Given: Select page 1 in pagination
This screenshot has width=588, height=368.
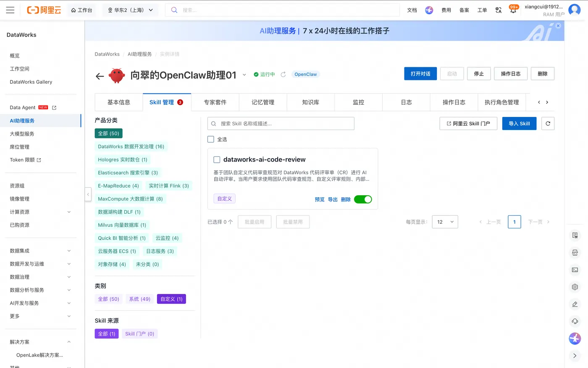Looking at the screenshot, I should tap(514, 222).
